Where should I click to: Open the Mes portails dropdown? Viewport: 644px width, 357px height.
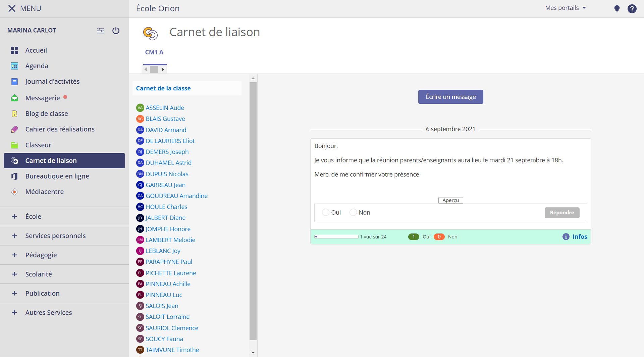(565, 8)
